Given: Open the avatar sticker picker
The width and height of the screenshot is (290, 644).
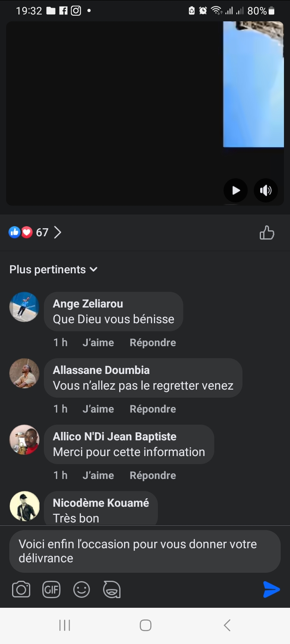Looking at the screenshot, I should pos(112,590).
